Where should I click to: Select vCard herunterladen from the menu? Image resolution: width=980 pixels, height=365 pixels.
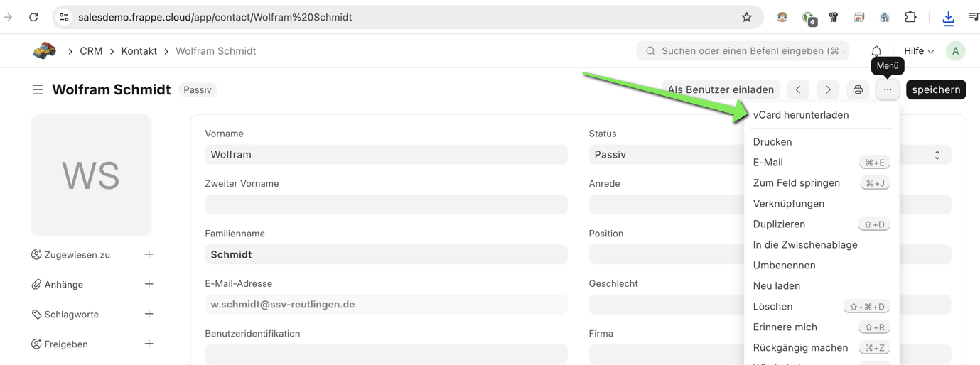(x=800, y=115)
